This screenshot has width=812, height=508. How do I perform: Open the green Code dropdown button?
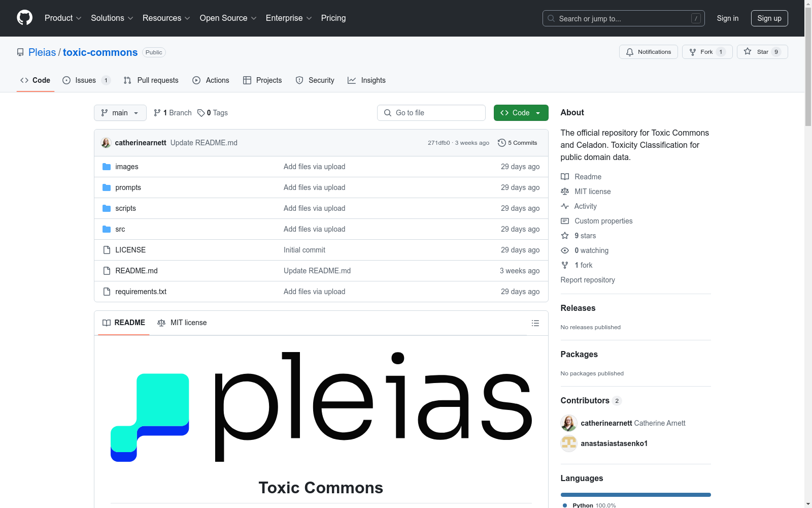pyautogui.click(x=521, y=113)
